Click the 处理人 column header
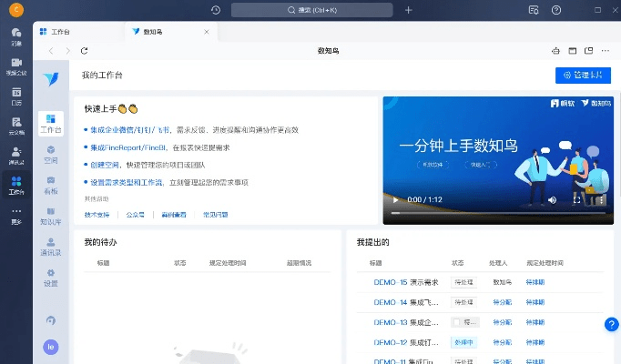This screenshot has width=621, height=364. tap(498, 263)
